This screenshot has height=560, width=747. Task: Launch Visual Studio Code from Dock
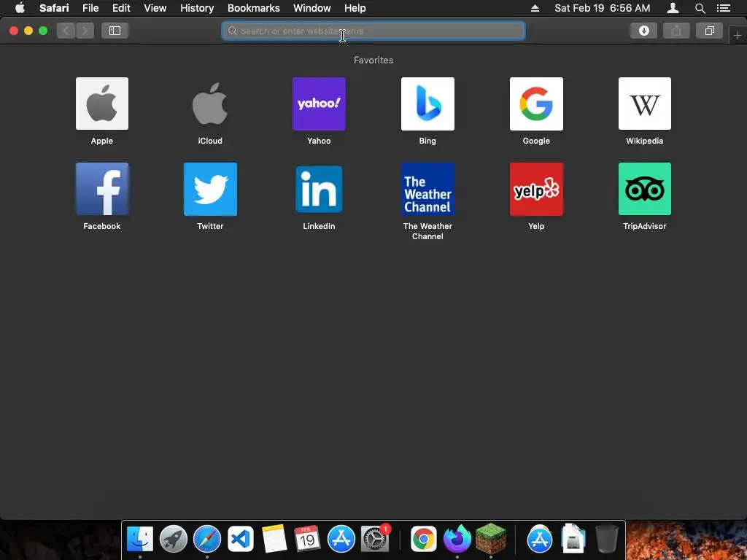241,539
